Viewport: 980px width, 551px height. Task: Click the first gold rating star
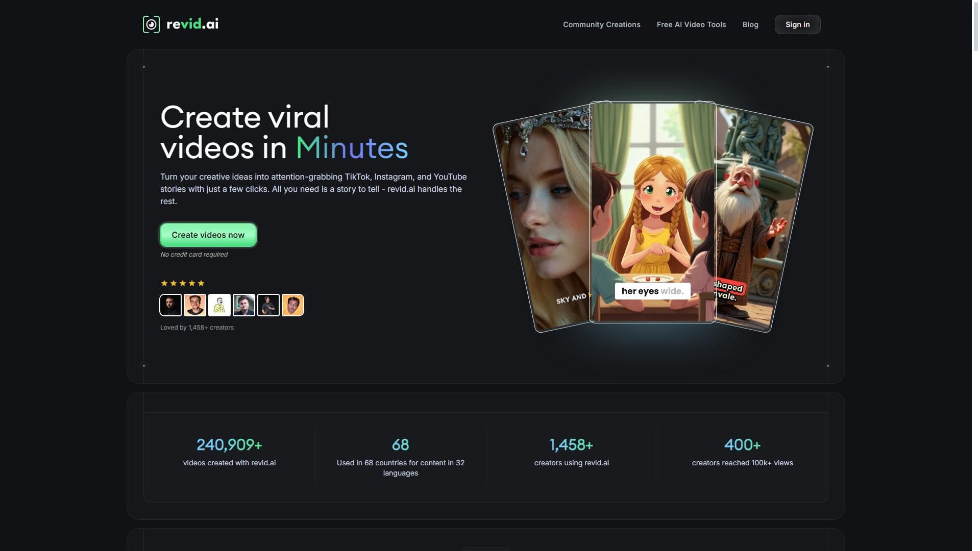click(164, 283)
